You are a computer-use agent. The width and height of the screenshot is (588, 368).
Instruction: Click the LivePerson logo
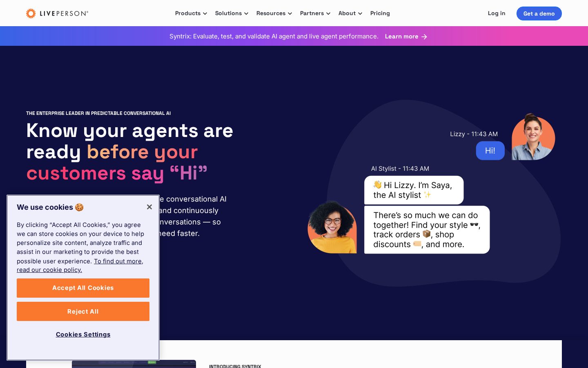point(57,13)
